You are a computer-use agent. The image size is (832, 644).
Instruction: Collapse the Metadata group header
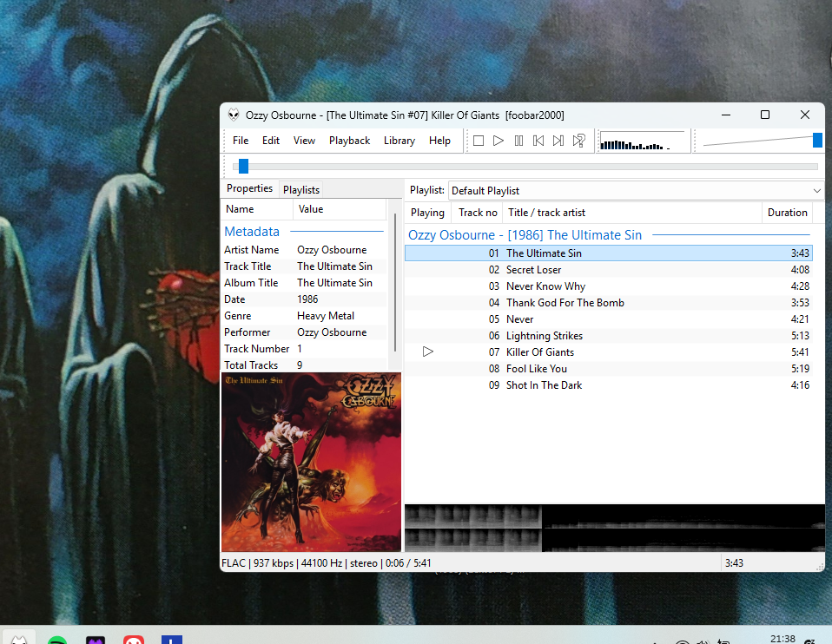click(252, 232)
